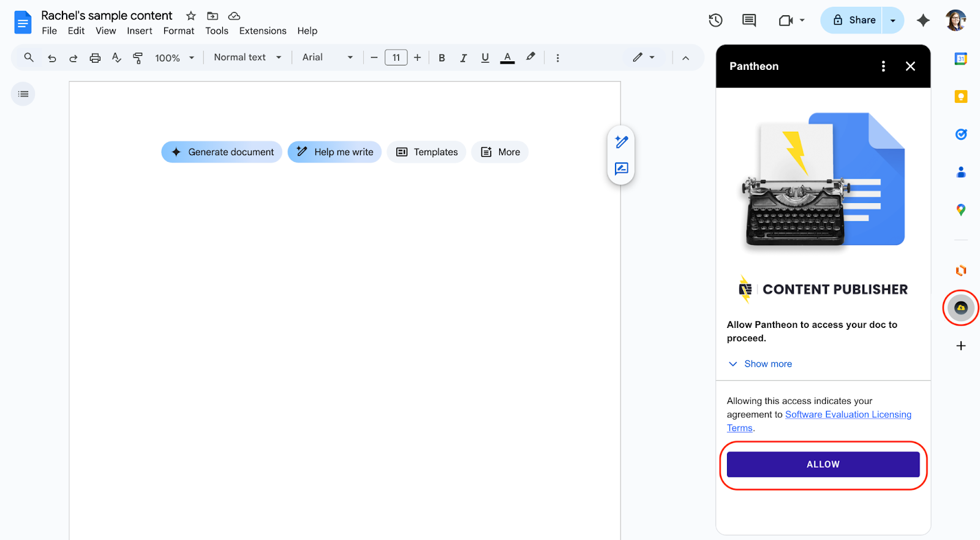Open Google Keep from the side panel
This screenshot has width=980, height=540.
point(960,97)
